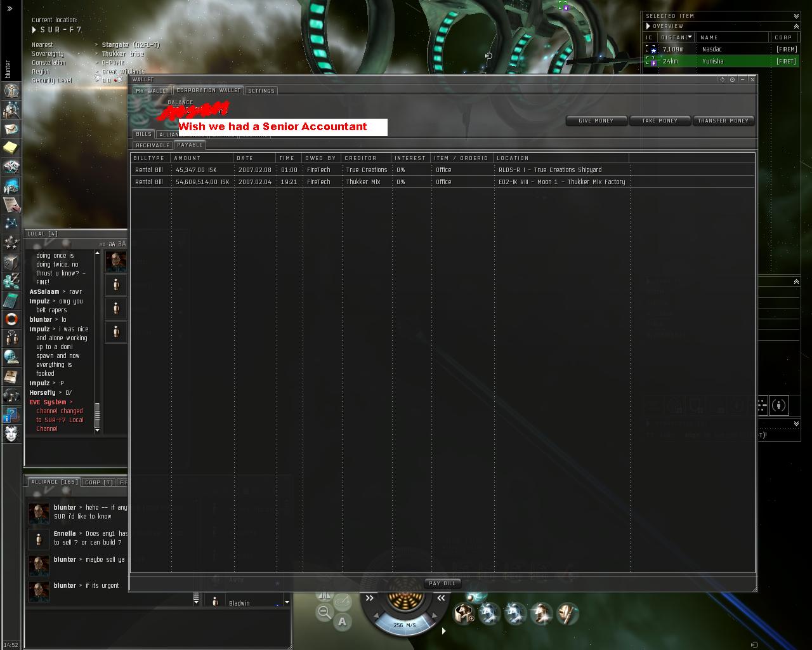Open the in-game browser globe icon

coord(11,357)
